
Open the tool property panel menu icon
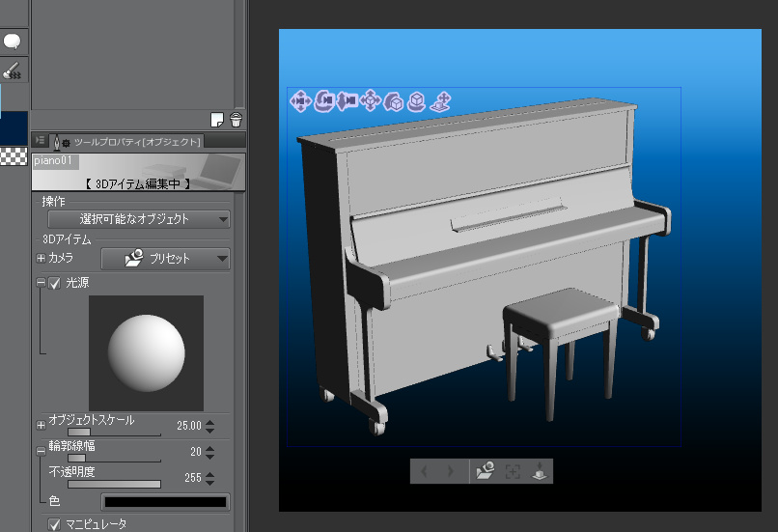click(41, 141)
